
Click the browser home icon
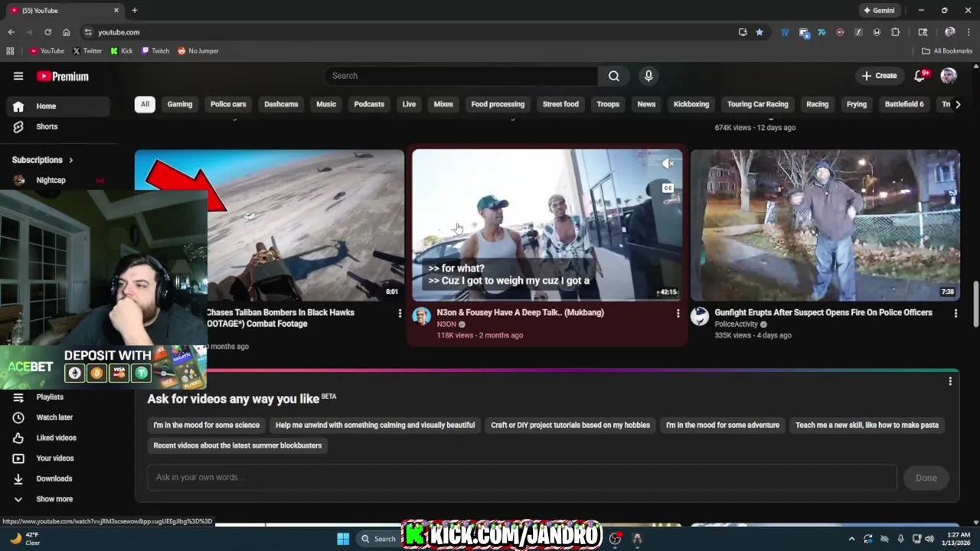coord(67,32)
